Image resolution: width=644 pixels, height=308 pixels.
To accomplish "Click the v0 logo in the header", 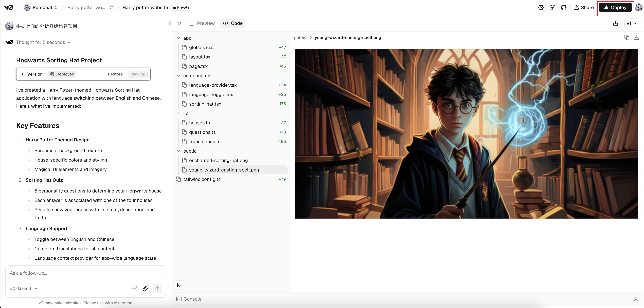I will (x=9, y=7).
